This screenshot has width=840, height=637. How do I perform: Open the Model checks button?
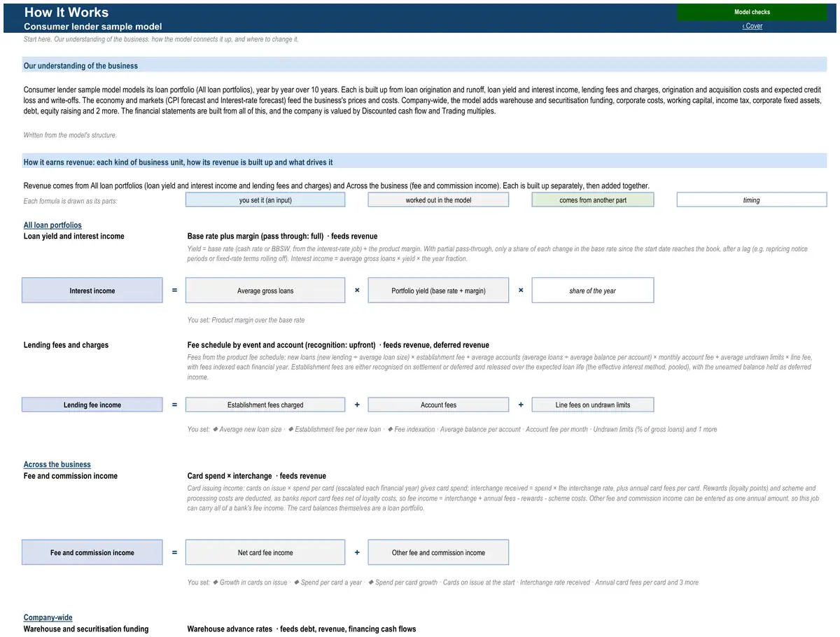coord(752,12)
